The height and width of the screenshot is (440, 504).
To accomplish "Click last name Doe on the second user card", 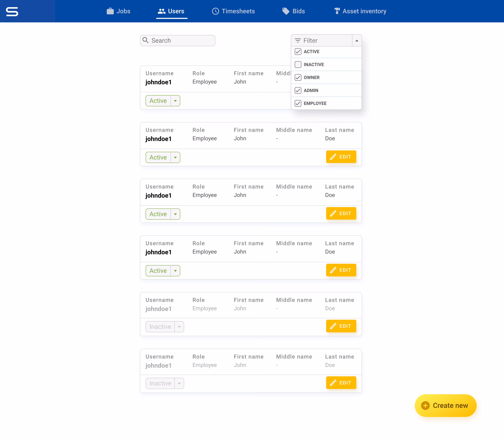I will 330,138.
